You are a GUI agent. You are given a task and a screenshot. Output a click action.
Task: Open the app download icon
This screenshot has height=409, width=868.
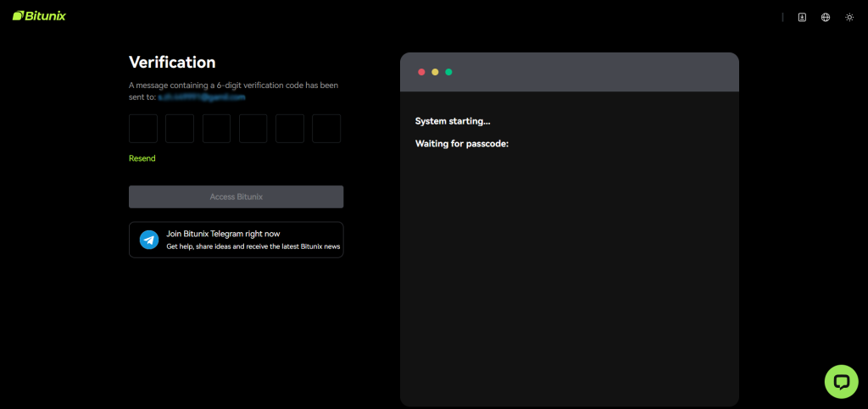(x=802, y=17)
